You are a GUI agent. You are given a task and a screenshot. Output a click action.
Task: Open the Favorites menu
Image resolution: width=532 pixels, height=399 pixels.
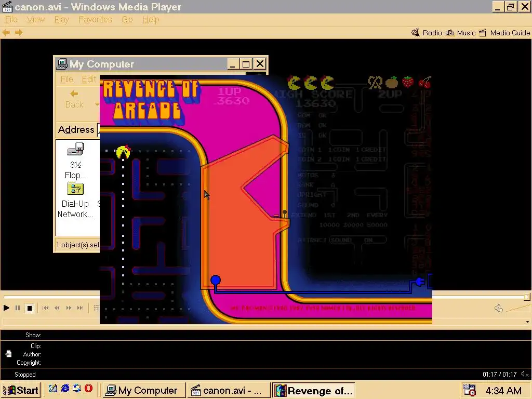point(96,20)
